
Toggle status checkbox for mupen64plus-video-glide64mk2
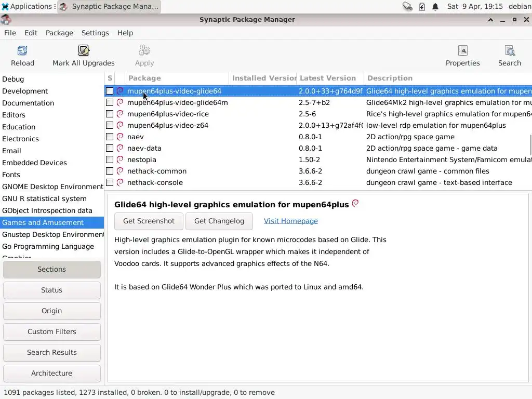[110, 102]
